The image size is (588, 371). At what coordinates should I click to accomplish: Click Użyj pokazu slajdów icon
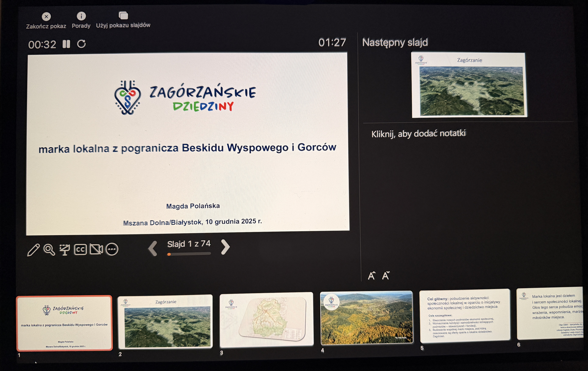[123, 16]
